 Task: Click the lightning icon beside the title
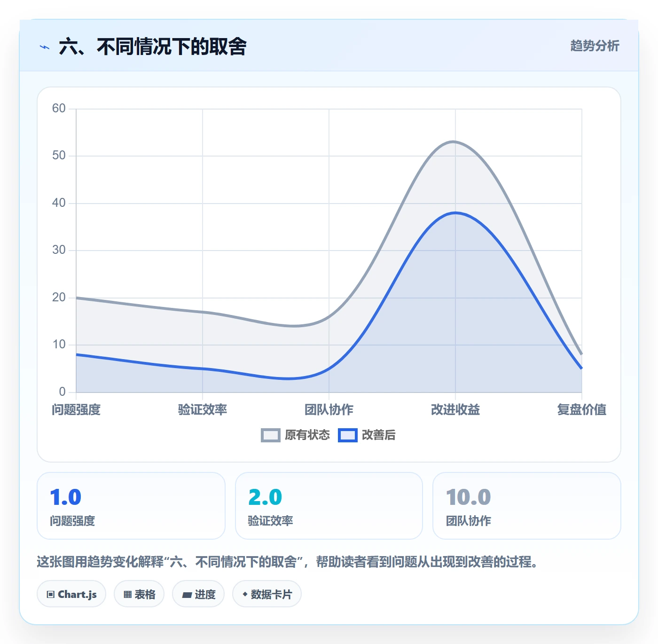(x=45, y=47)
